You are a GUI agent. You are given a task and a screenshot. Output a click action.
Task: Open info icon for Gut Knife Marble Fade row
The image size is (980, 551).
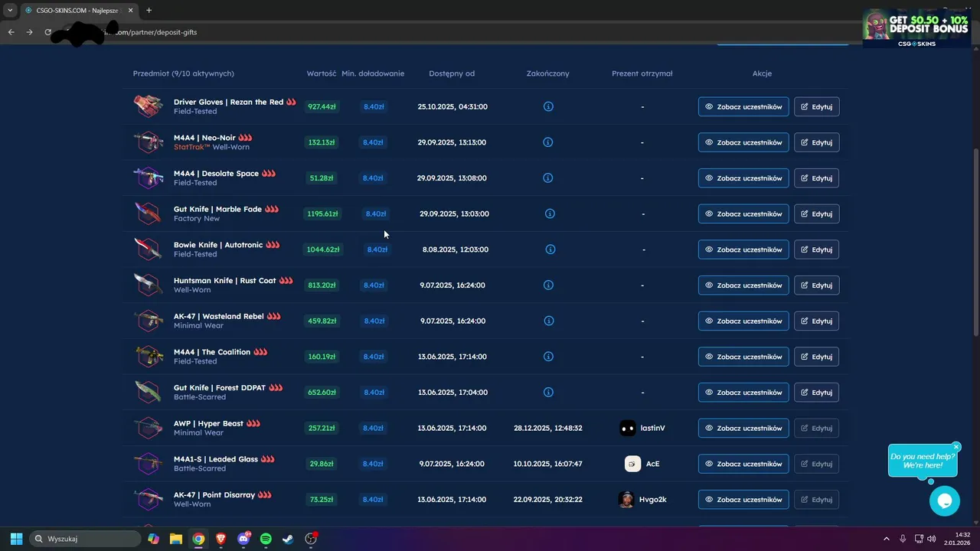tap(550, 214)
